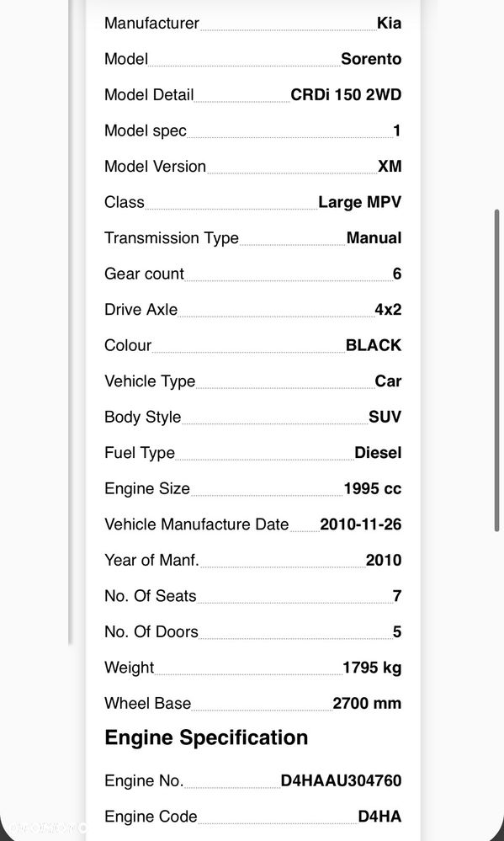Screen dimensions: 504x841
Task: Click the Model Version XM value
Action: pos(390,167)
